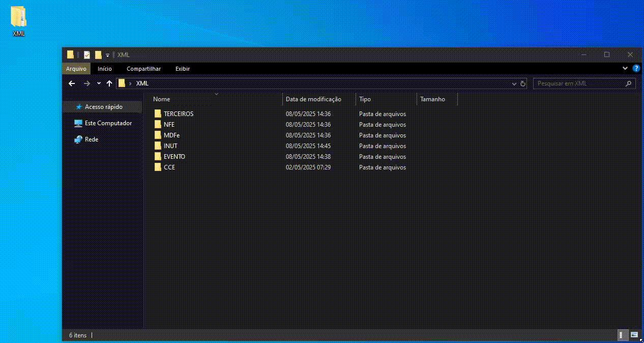Sort files by Data de modificação column
644x343 pixels.
(313, 99)
